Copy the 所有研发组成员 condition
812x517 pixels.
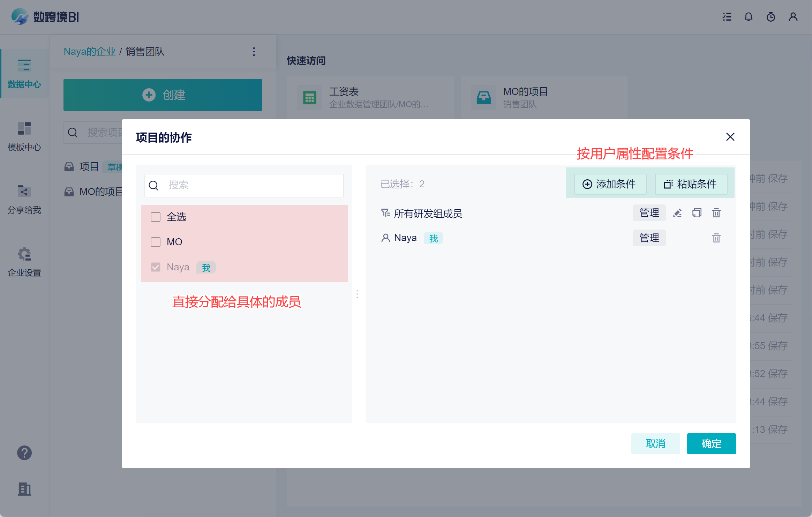pyautogui.click(x=697, y=213)
